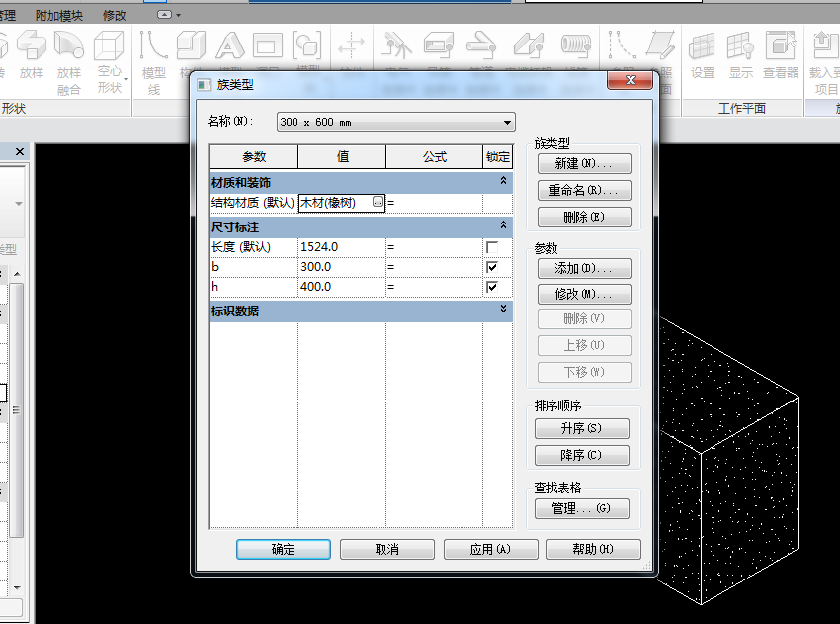
Task: Switch to the 修改 ribbon tab
Action: click(x=115, y=15)
